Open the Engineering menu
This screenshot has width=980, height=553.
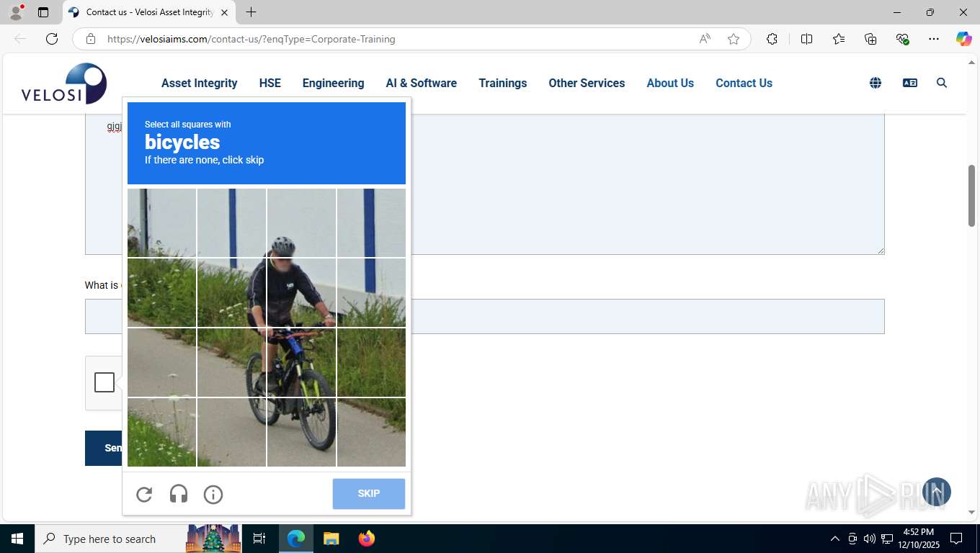pyautogui.click(x=333, y=83)
